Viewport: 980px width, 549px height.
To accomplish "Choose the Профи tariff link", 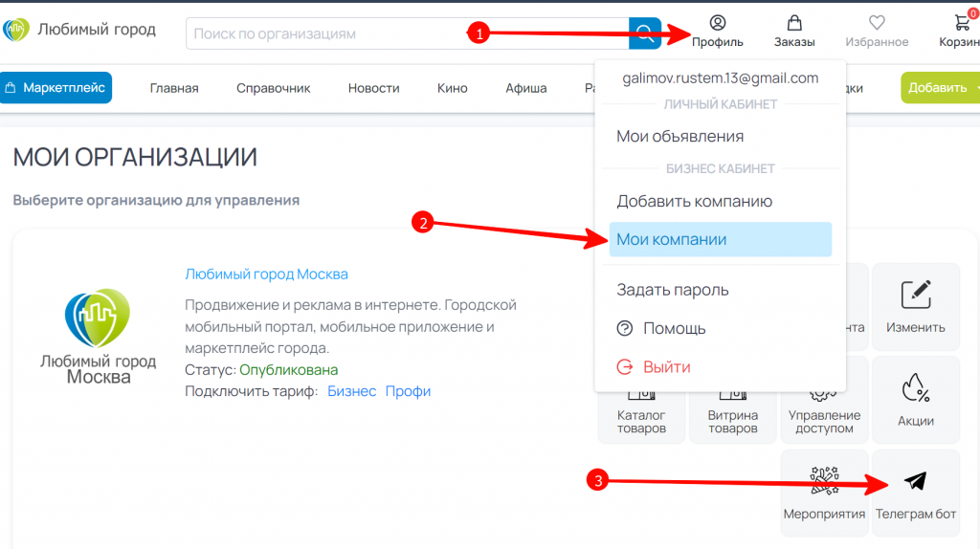I will pos(408,391).
